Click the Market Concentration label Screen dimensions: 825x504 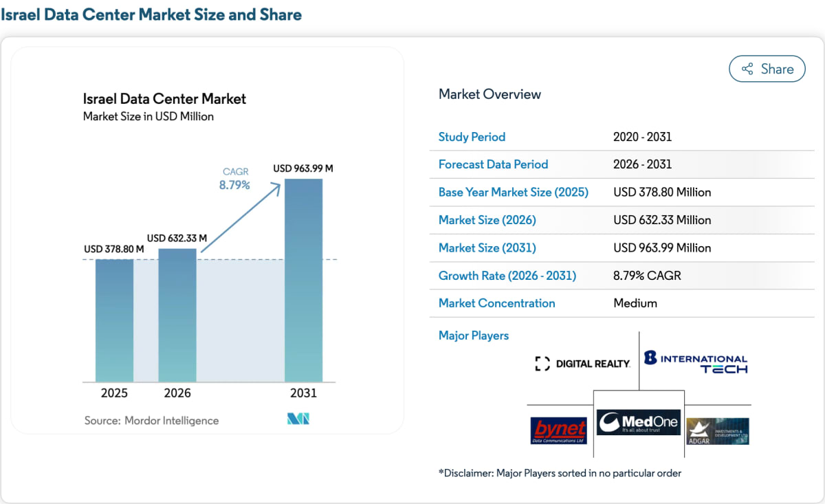(497, 303)
